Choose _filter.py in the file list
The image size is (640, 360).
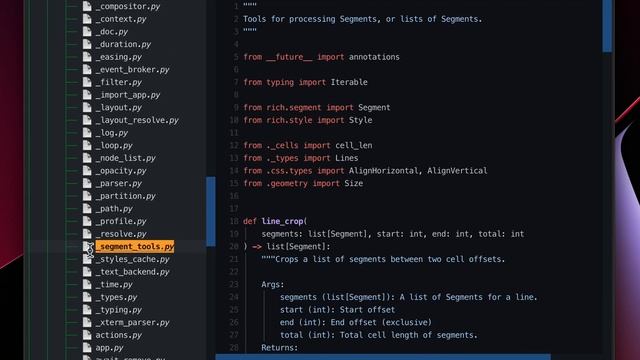pos(118,82)
